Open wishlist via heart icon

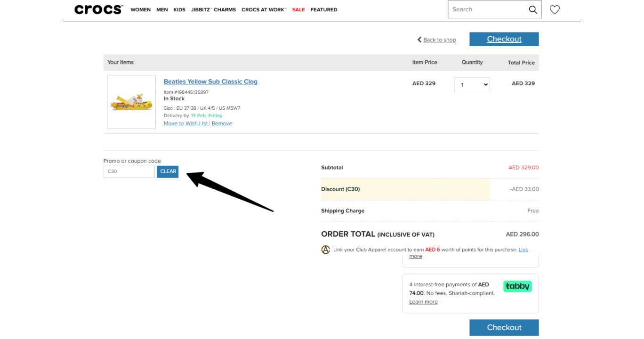[x=555, y=9]
